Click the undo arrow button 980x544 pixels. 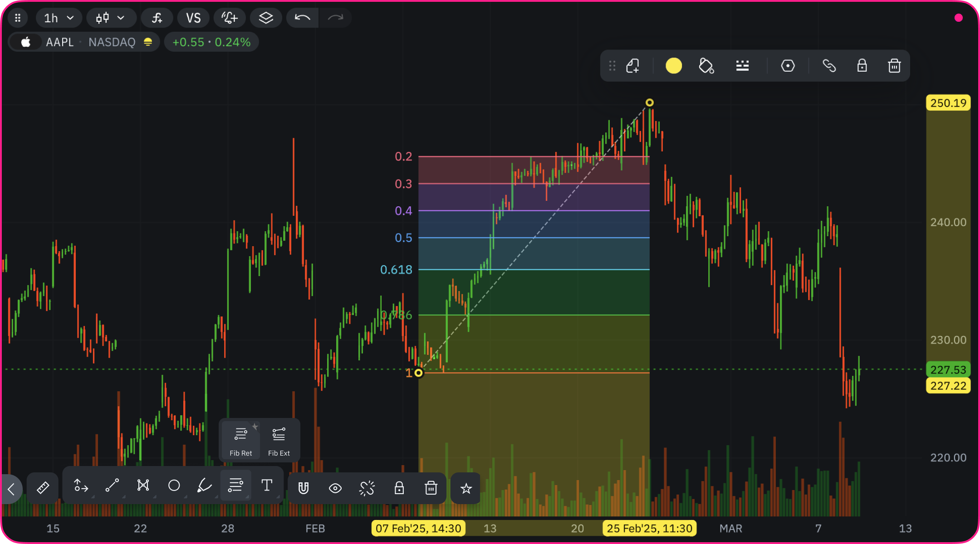click(x=302, y=18)
